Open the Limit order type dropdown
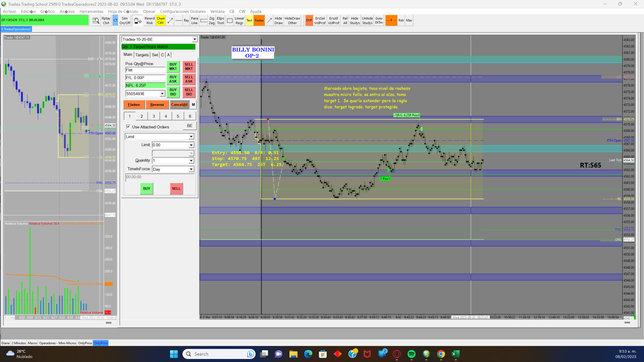The width and height of the screenshot is (644, 362). tap(191, 137)
